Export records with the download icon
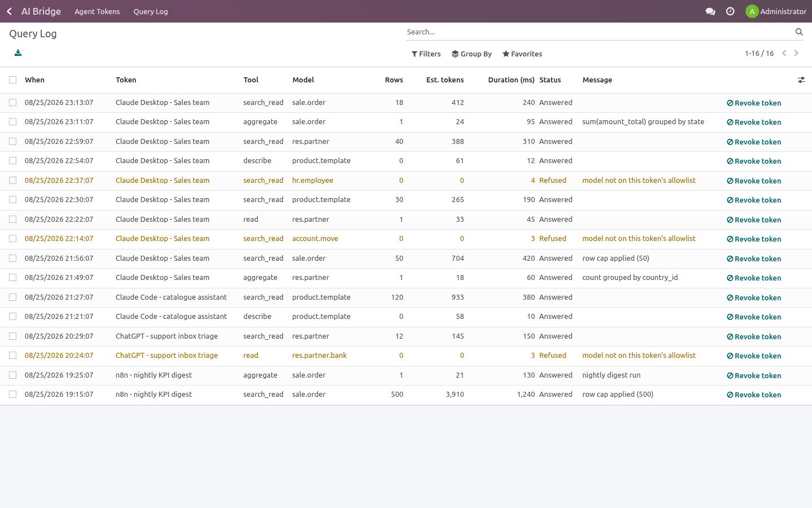Image resolution: width=812 pixels, height=508 pixels. (18, 53)
